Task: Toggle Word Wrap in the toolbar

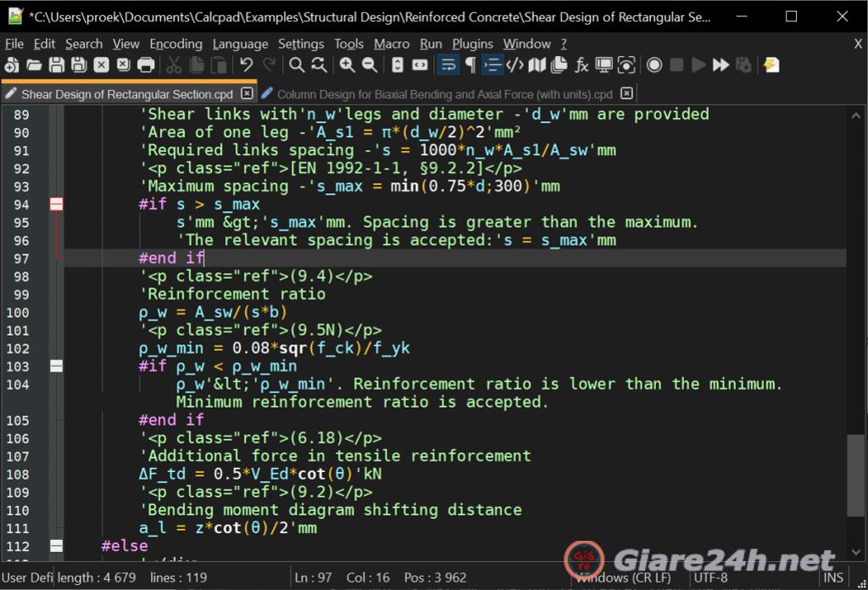Action: pyautogui.click(x=448, y=65)
